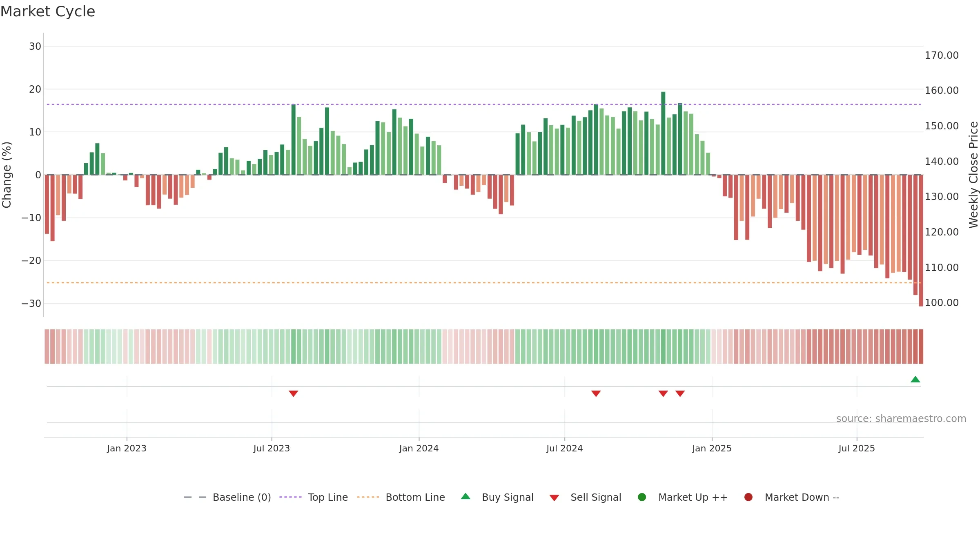The image size is (980, 551).
Task: Click the green Buy Signal triangle marker
Action: (915, 380)
